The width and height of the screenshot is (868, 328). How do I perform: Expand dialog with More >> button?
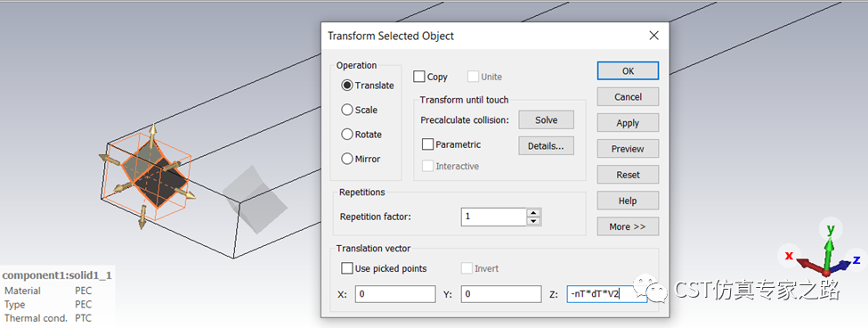[628, 226]
